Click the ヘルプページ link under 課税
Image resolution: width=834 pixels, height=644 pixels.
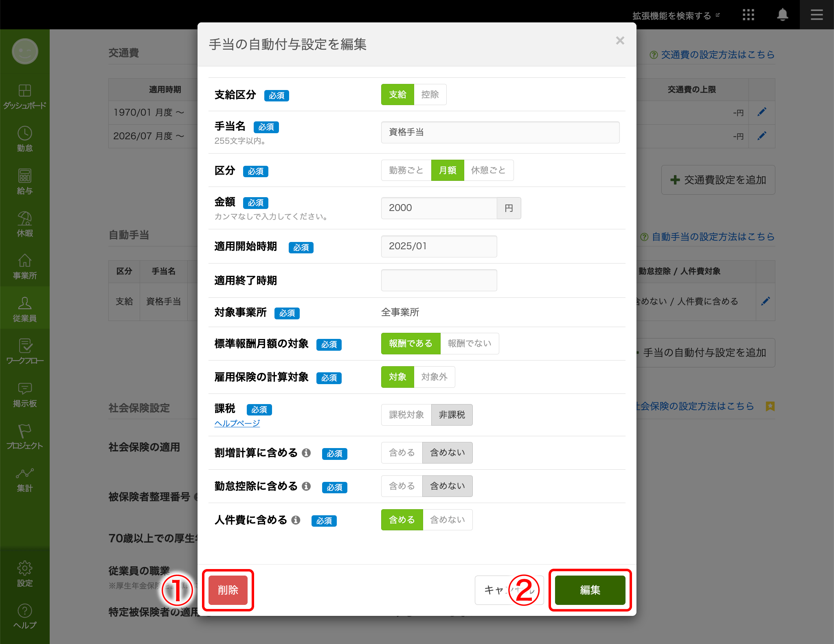(237, 423)
